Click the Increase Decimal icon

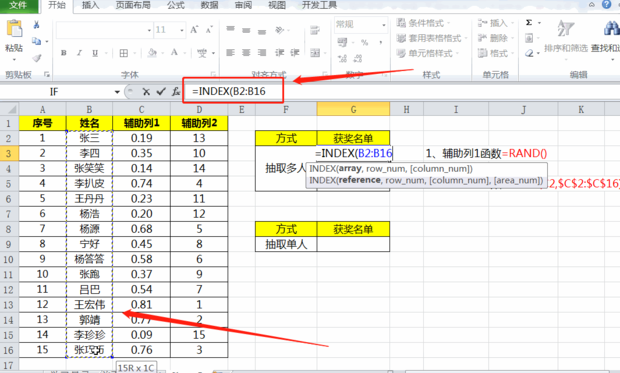(342, 59)
